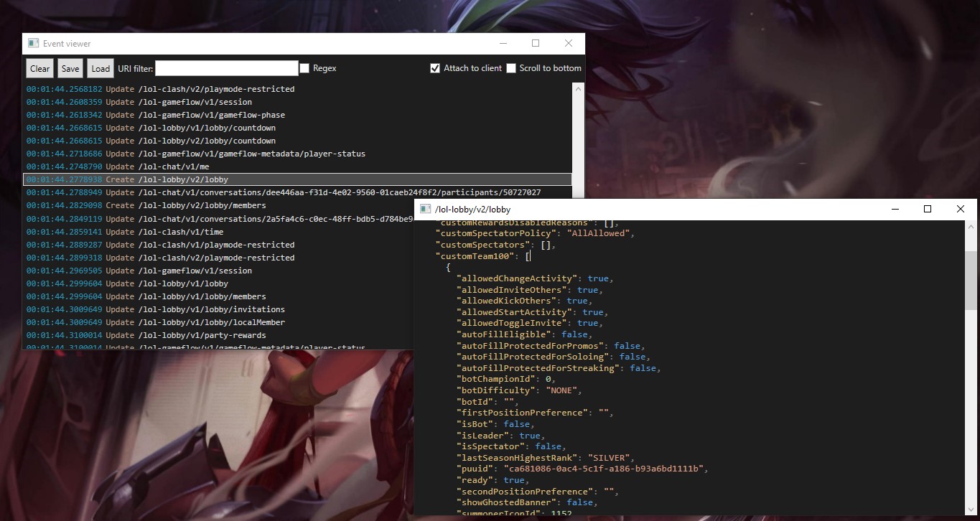This screenshot has width=980, height=521.
Task: Click the "puuid" value line
Action: (582, 469)
